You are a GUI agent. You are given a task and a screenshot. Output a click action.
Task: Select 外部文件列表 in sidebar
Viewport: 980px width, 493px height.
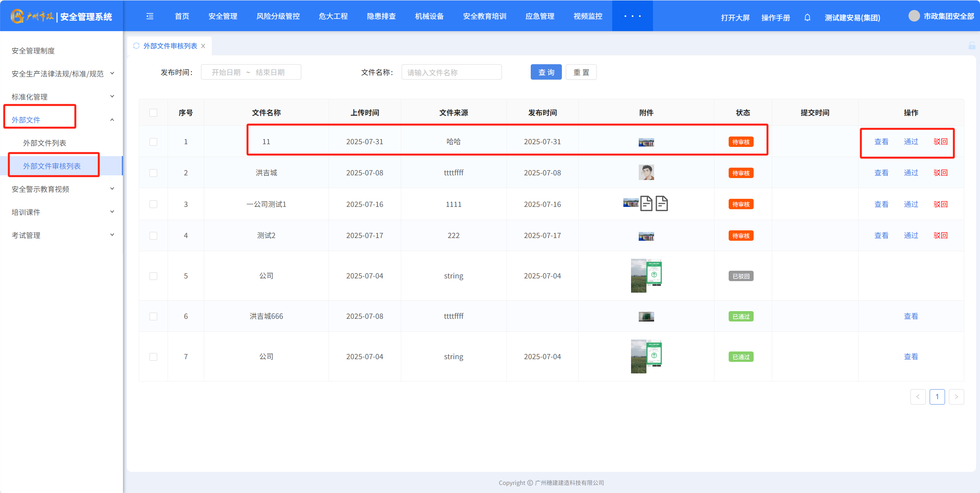tap(45, 143)
